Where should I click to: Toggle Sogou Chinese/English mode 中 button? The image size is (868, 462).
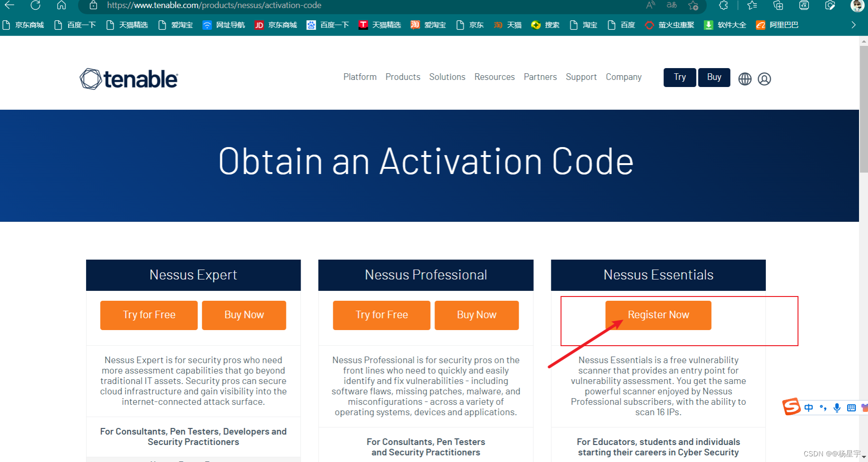[x=808, y=408]
